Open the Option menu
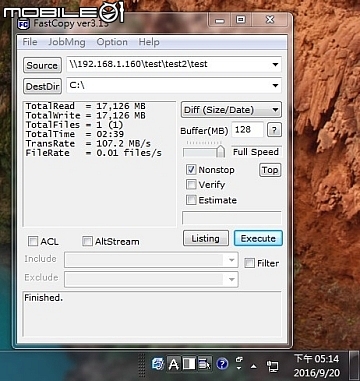Viewport: 360px width, 381px height. point(112,42)
